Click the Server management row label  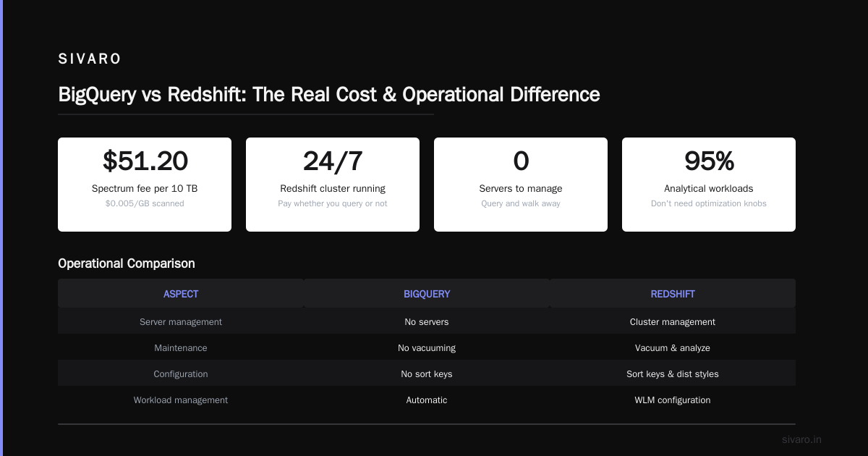(181, 321)
